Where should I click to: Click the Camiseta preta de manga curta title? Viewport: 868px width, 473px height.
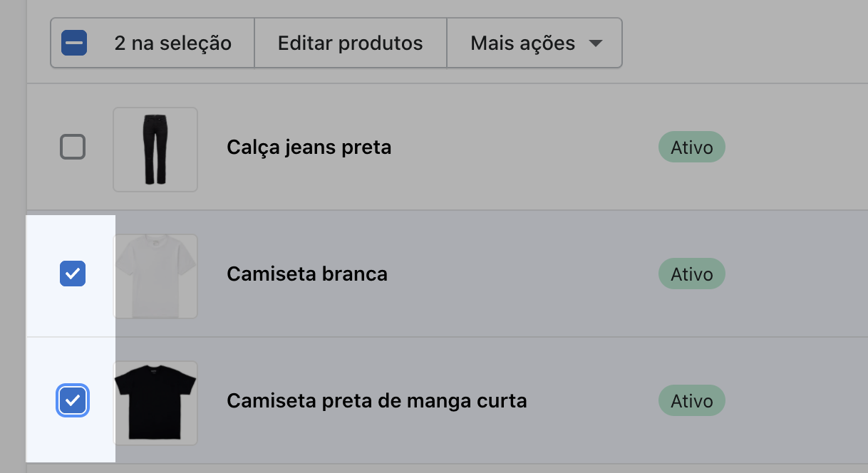point(376,400)
